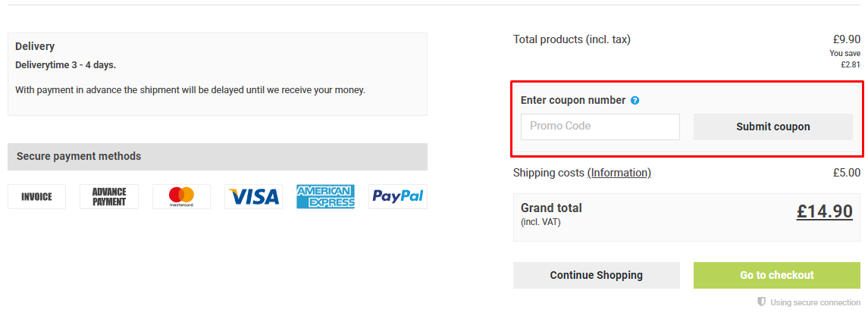Click the £5.00 shipping cost amount

846,173
